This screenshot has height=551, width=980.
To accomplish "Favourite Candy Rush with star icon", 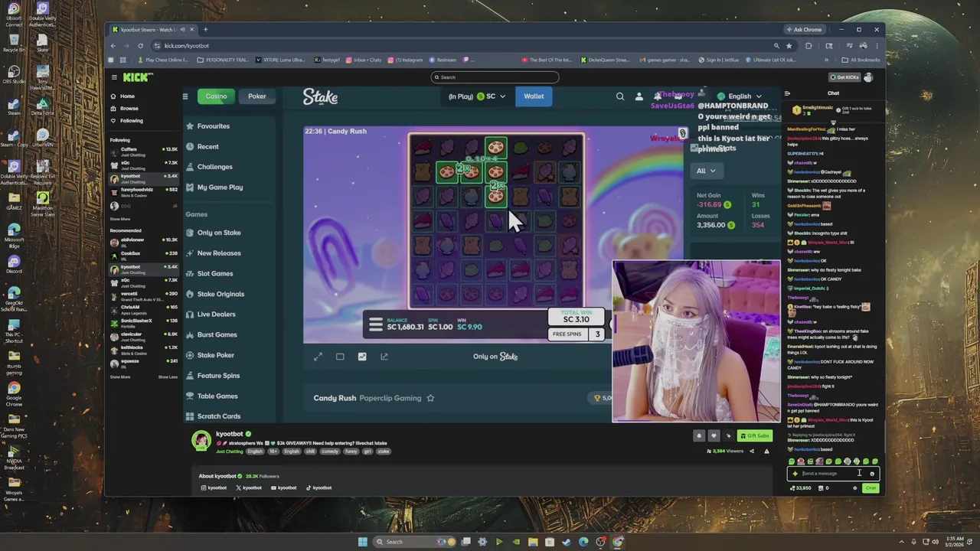I will point(430,398).
